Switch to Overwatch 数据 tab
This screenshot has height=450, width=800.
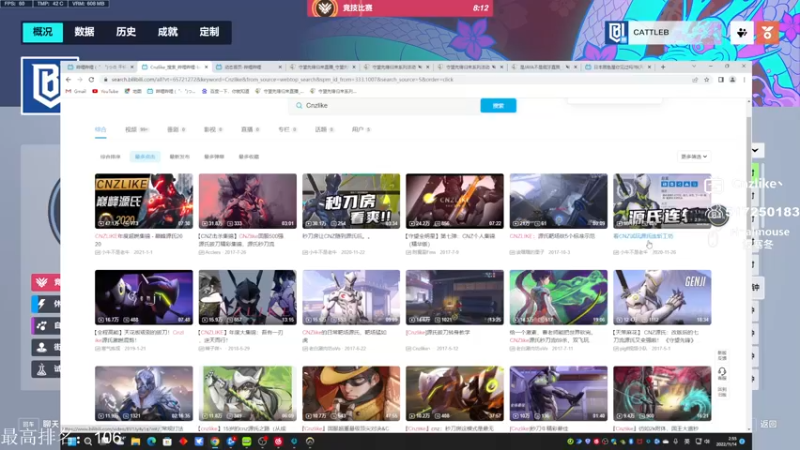pos(84,32)
